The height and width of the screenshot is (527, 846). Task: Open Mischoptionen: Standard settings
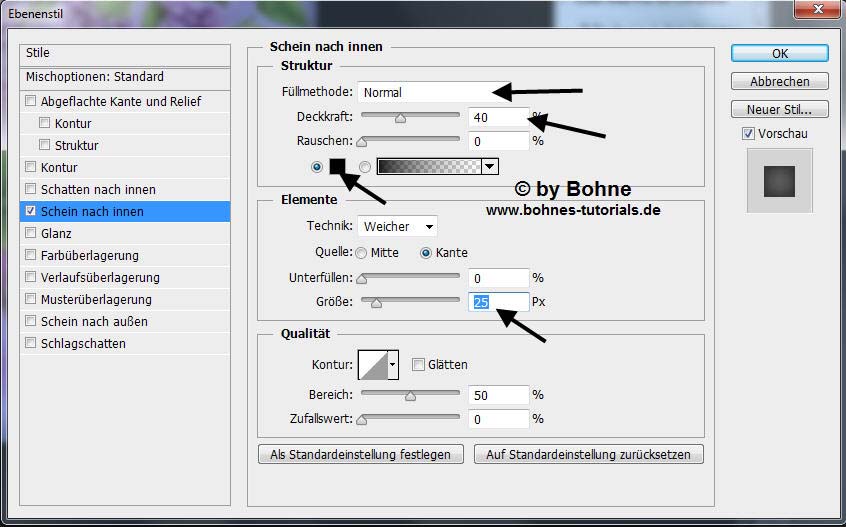(95, 77)
